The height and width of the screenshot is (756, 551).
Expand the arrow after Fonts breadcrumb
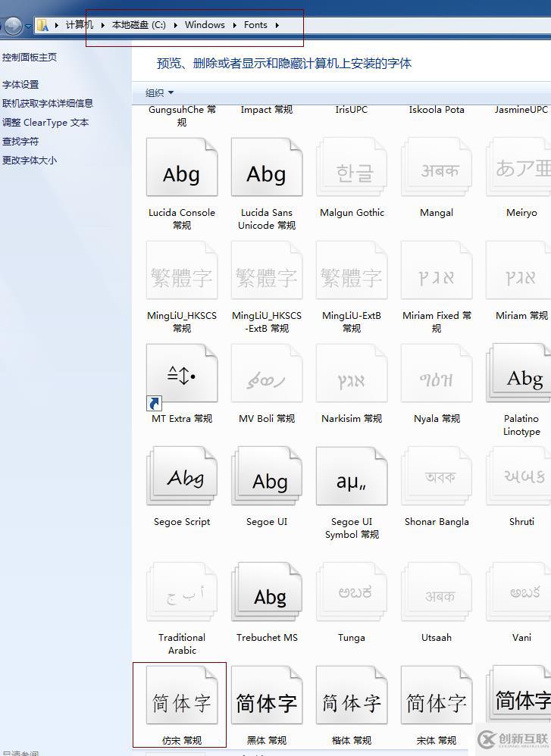coord(277,25)
